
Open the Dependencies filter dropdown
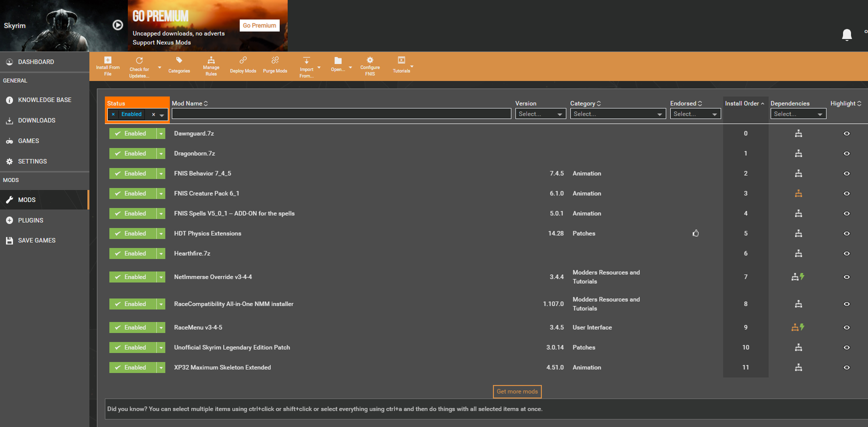coord(798,114)
